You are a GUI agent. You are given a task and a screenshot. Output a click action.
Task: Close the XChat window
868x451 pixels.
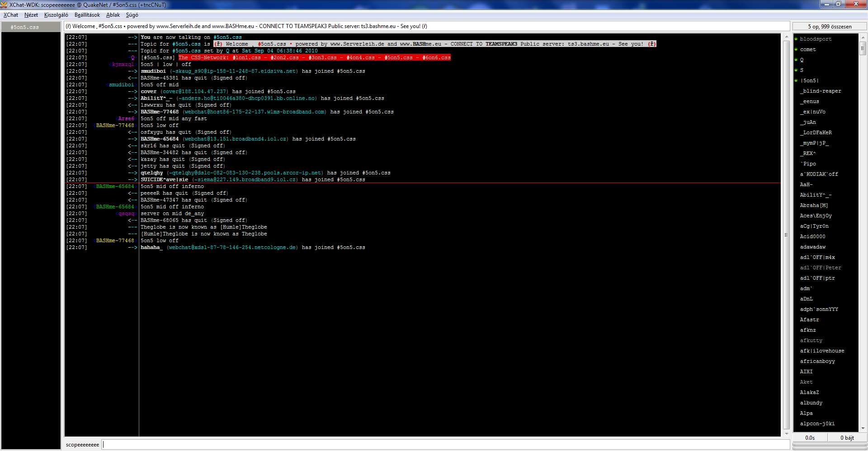point(855,4)
